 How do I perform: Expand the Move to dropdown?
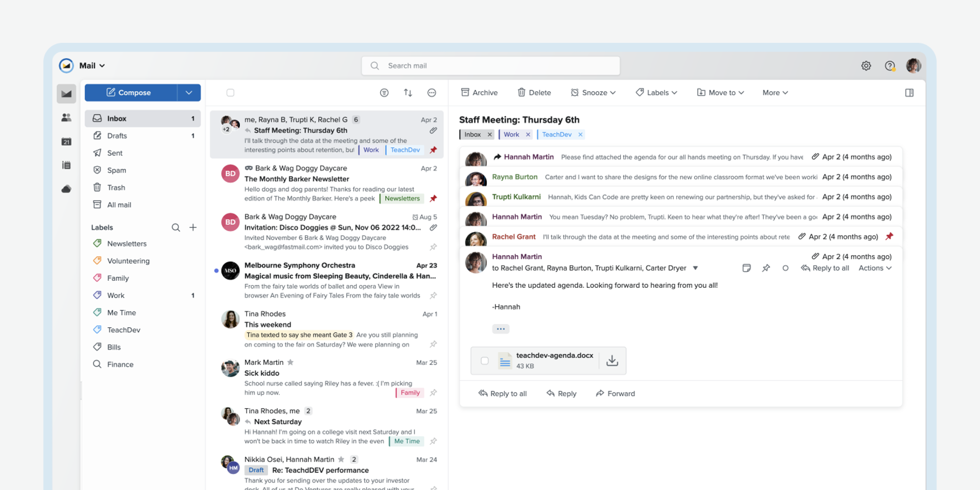(721, 93)
